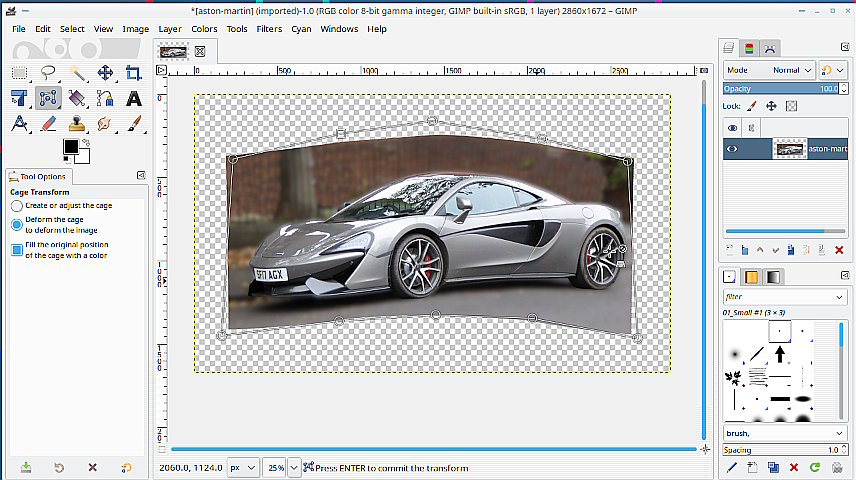Screen dimensions: 856x480
Task: Open the layer Mode dropdown
Action: pos(769,70)
